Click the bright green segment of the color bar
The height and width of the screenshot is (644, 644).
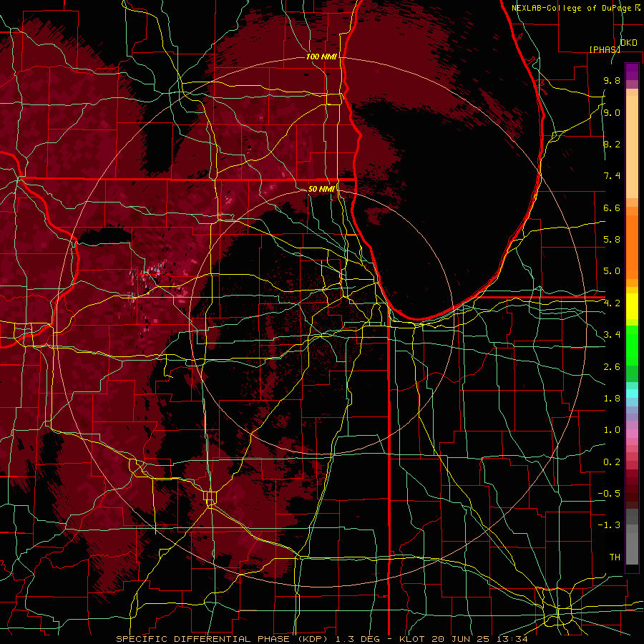pos(632,346)
